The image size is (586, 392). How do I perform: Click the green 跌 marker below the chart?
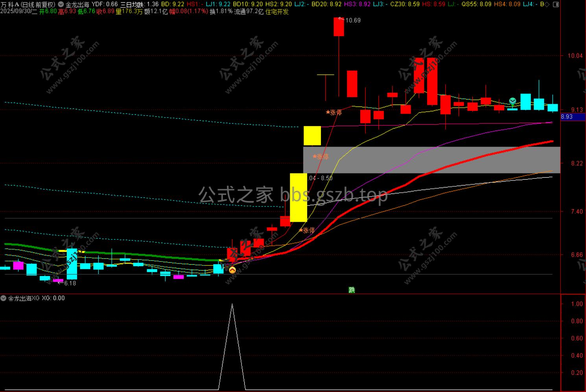[352, 290]
